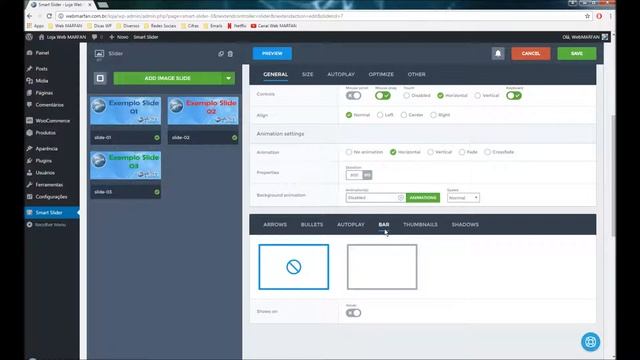Open the comments bubble in admin bar

tap(95, 37)
